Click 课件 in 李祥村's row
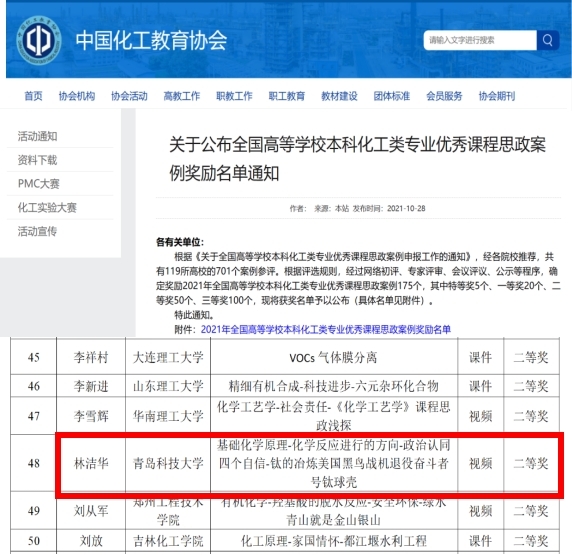Viewport: 572px width, 555px height. click(480, 357)
